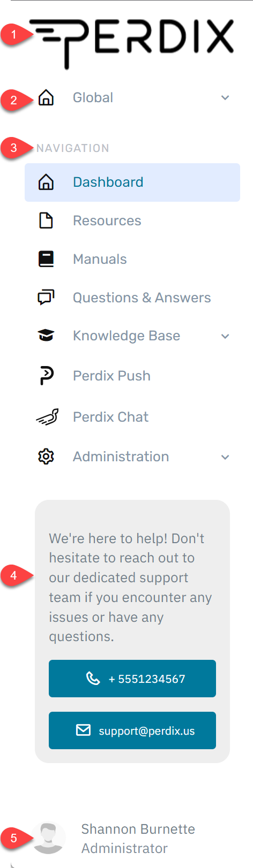
Task: Expand the Global selector chevron
Action: point(225,98)
